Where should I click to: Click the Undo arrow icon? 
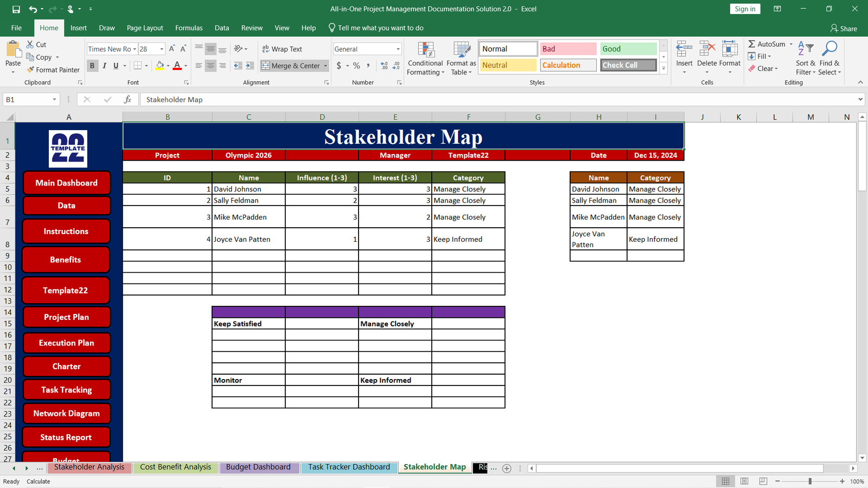[x=33, y=9]
